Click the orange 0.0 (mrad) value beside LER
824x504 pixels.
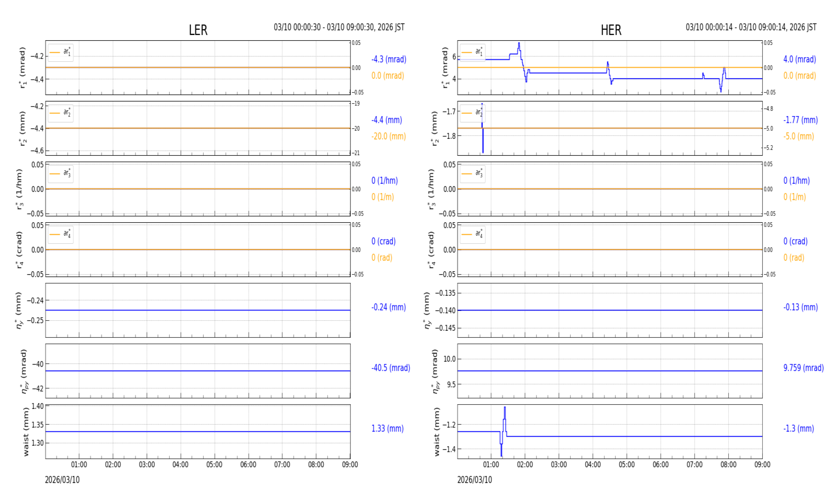[x=387, y=76]
